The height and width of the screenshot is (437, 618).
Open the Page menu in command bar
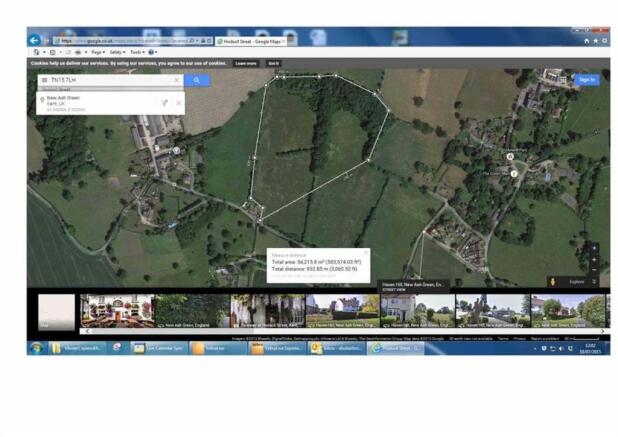(x=98, y=52)
